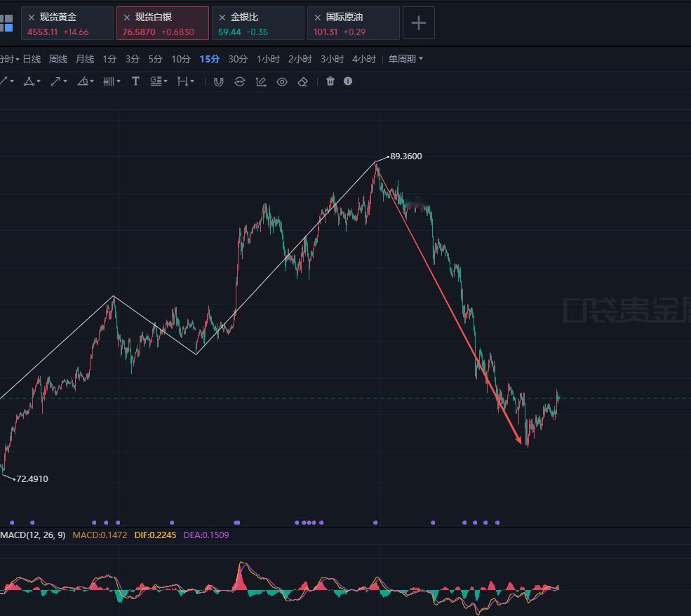
Task: Expand the G-lines tool dropdown arrow
Action: coord(166,81)
